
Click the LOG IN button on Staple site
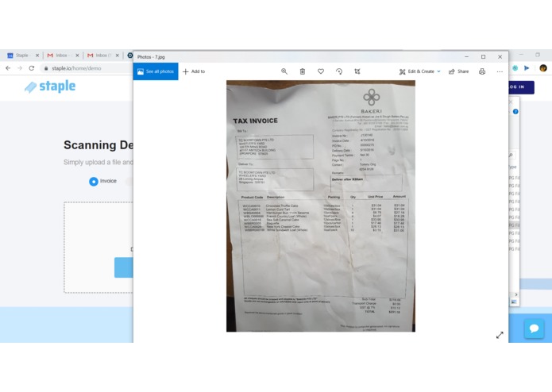click(x=521, y=87)
